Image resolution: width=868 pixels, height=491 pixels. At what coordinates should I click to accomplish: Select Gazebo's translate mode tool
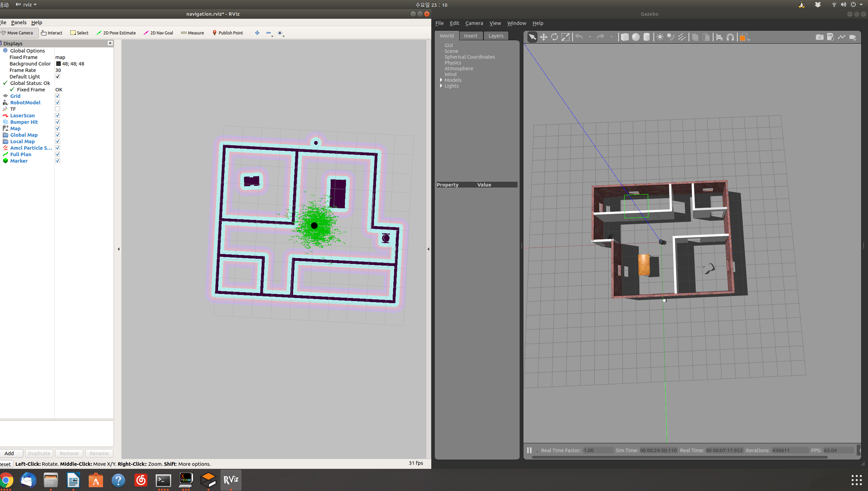tap(543, 37)
